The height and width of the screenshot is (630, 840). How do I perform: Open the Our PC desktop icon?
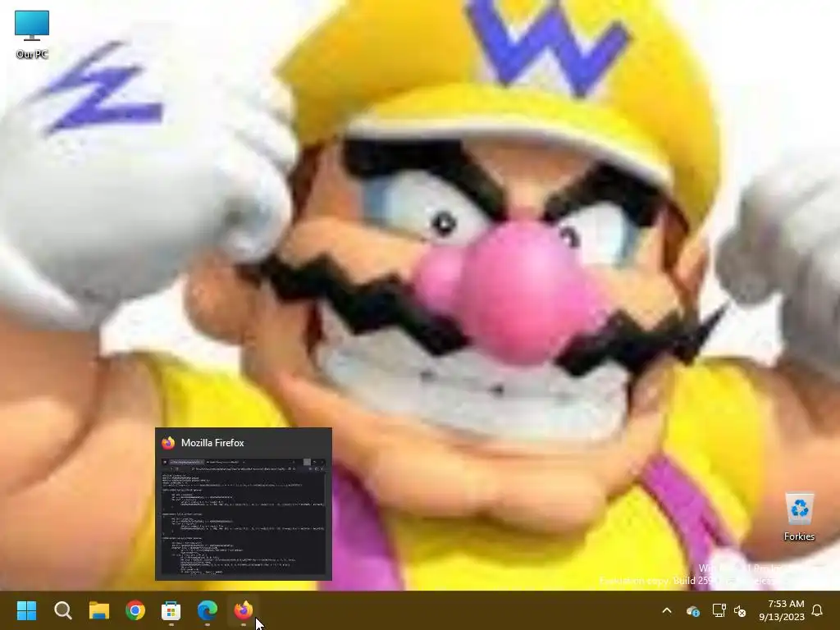[32, 34]
